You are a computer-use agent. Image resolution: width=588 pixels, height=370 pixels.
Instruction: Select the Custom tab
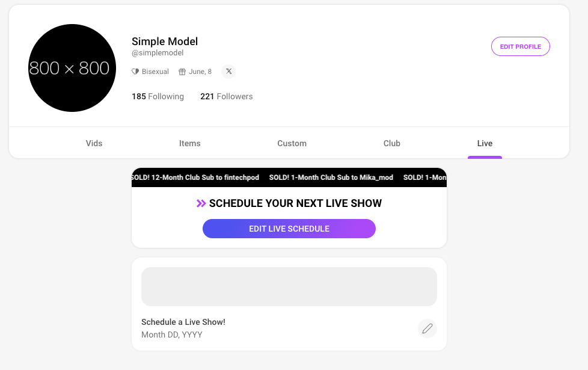[x=292, y=143]
